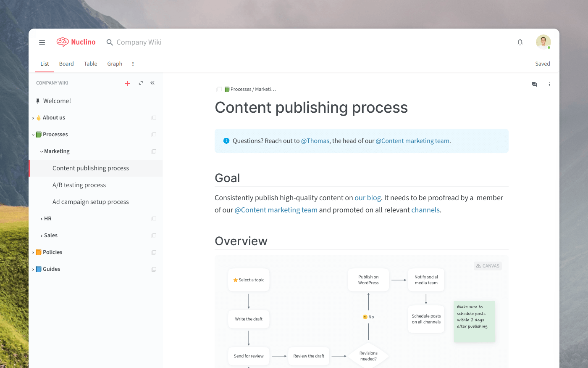
Task: Switch to the Table view tab
Action: click(x=90, y=64)
